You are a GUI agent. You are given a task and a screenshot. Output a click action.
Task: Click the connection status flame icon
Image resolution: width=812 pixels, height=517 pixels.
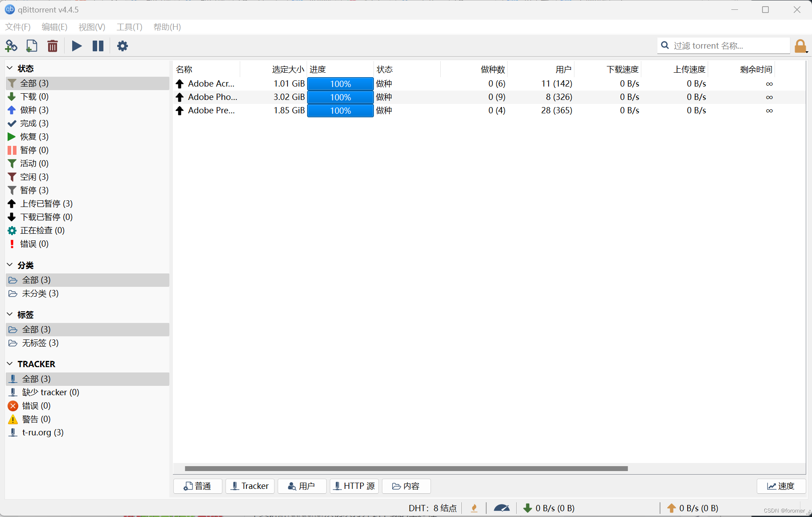point(474,508)
